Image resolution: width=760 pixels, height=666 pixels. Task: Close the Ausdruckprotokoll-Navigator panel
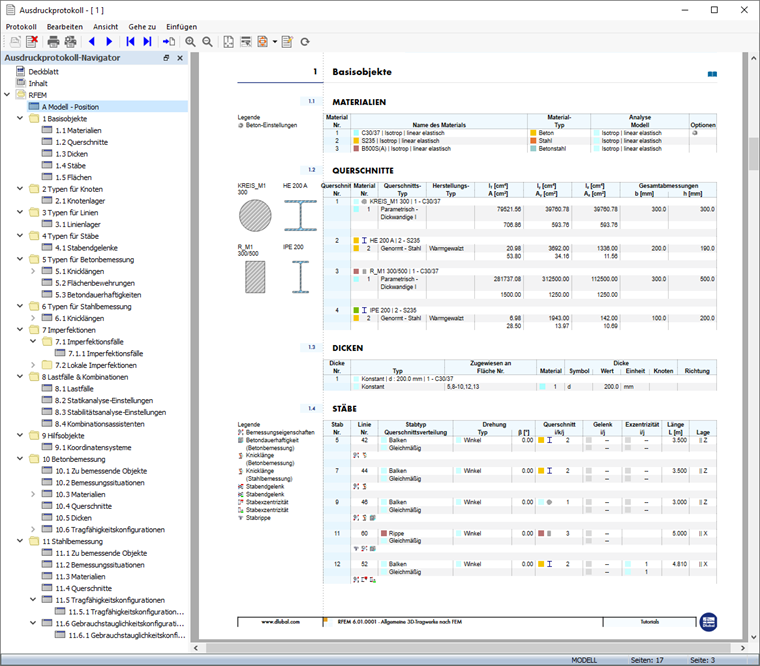180,59
